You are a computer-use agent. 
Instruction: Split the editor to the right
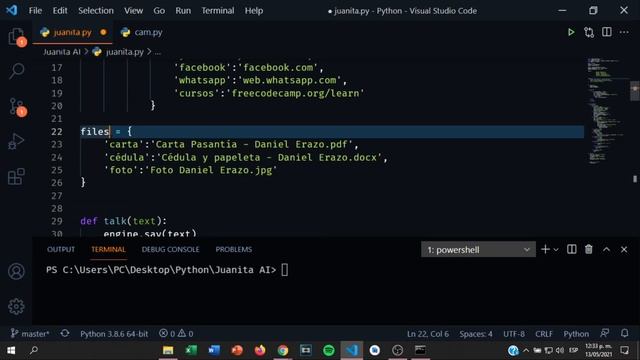607,32
